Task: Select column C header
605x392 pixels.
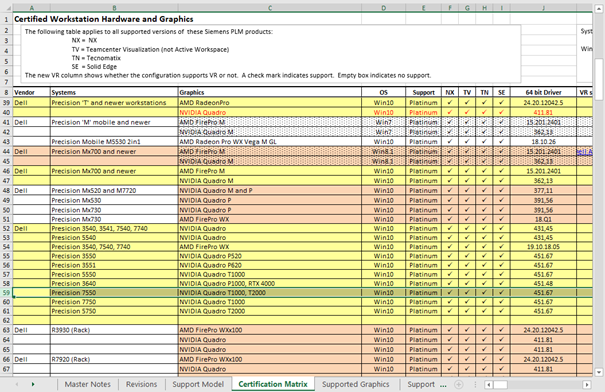Action: point(270,8)
